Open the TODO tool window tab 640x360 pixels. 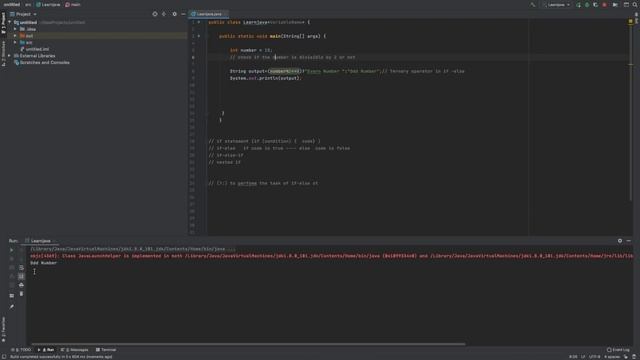tap(21, 350)
